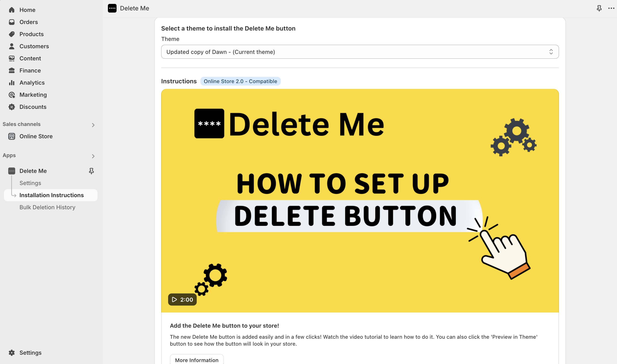Click the More Information button

[x=197, y=360]
